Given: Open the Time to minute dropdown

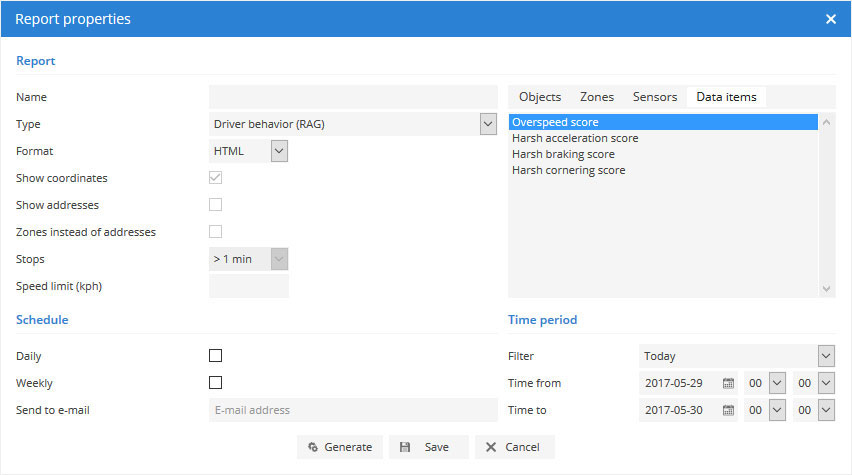Looking at the screenshot, I should coord(825,410).
